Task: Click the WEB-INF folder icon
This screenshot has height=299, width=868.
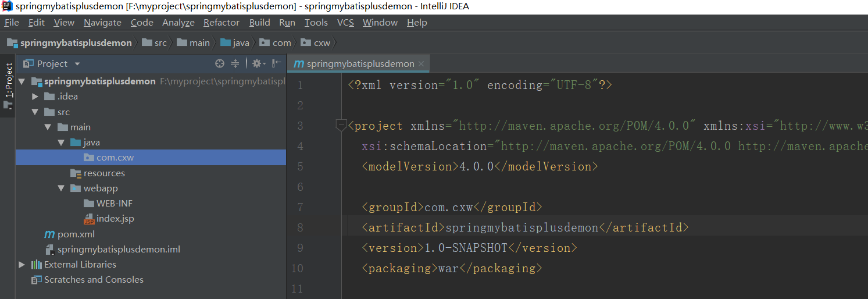Action: [x=88, y=203]
